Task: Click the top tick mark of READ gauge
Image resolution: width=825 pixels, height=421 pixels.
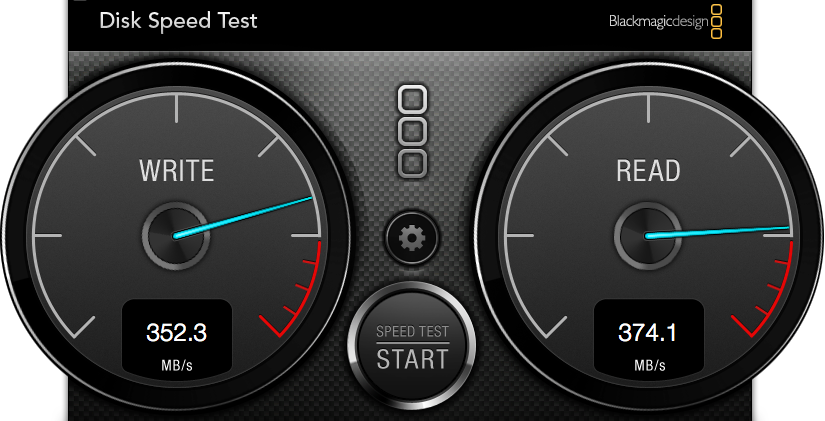Action: (x=648, y=108)
